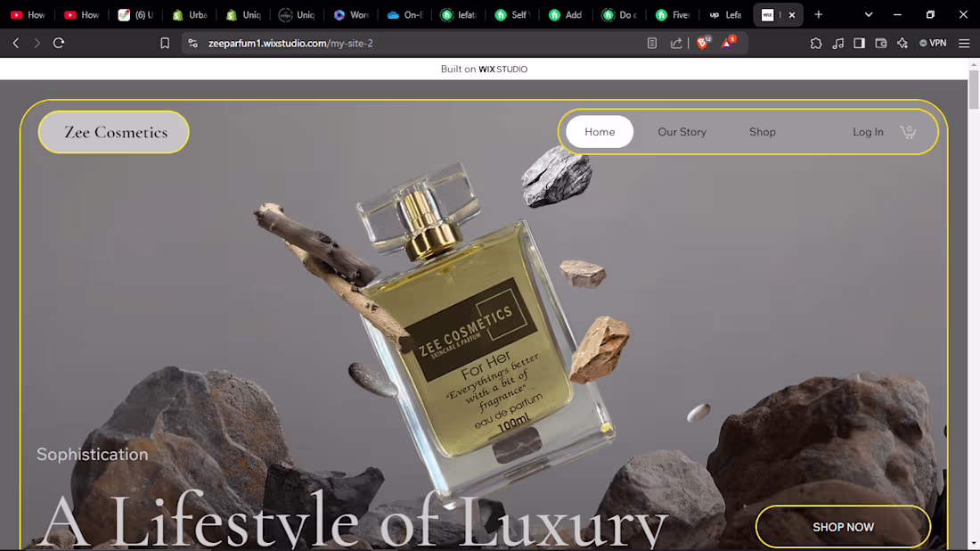Click the page vertical scrollbar thumb

point(974,89)
